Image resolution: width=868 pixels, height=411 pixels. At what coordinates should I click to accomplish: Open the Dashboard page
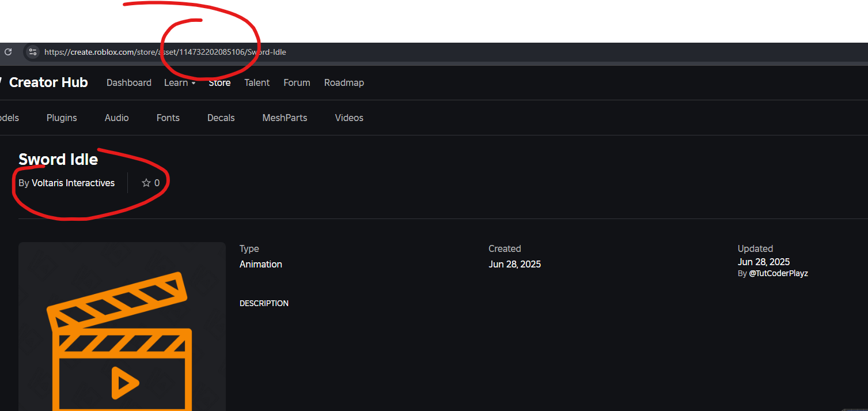click(x=129, y=82)
